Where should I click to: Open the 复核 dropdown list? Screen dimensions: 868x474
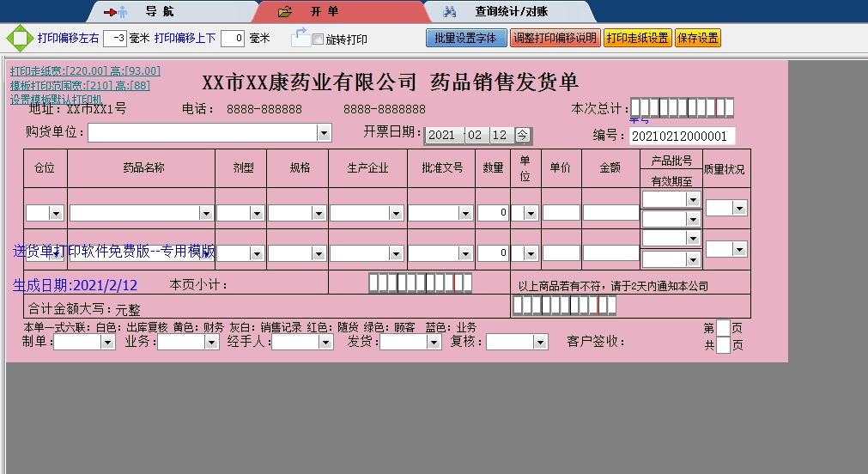(540, 343)
